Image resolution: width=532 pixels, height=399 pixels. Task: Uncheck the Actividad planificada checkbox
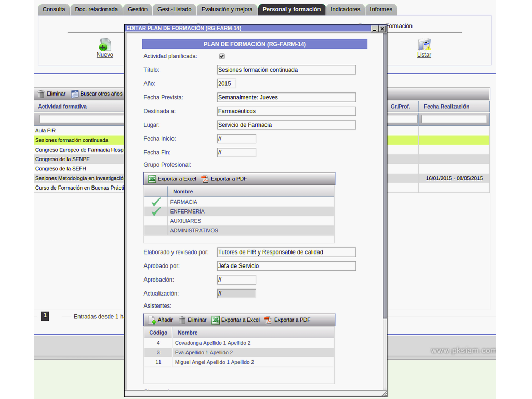pyautogui.click(x=222, y=56)
